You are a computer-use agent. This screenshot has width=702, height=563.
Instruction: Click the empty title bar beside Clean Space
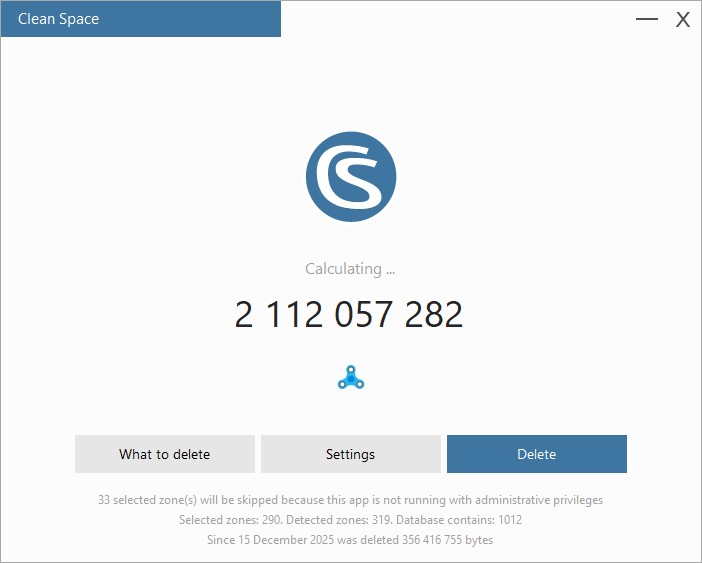coord(457,19)
